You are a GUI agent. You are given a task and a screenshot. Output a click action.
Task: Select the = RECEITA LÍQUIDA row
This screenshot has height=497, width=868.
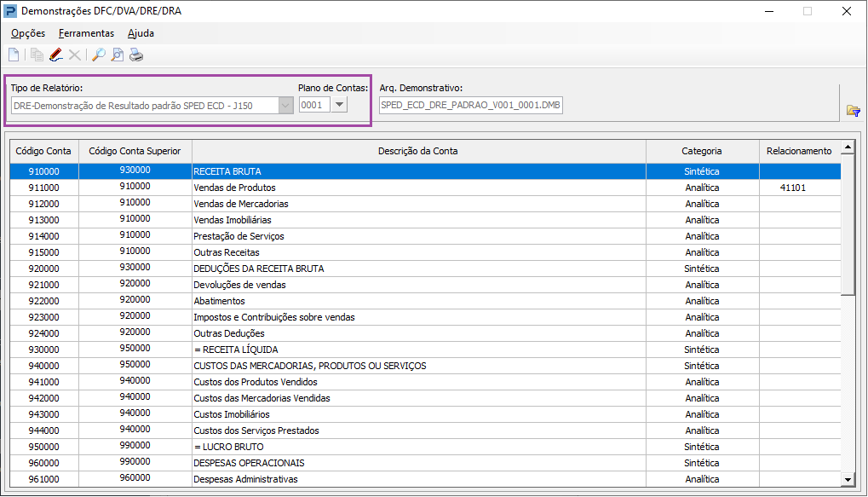tap(425, 350)
